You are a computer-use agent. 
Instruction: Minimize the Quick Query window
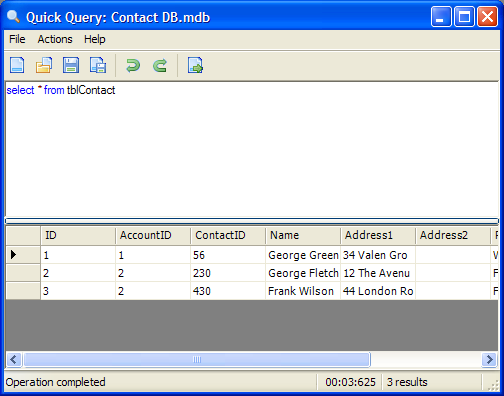click(440, 16)
